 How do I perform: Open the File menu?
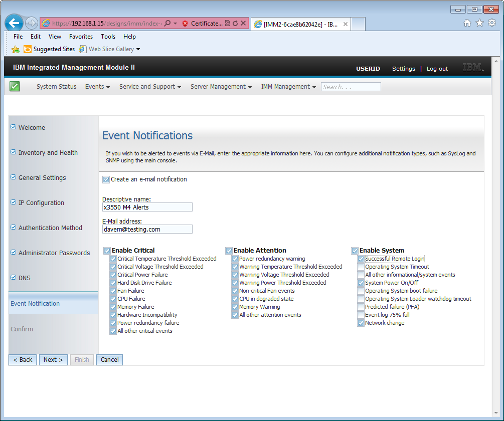(x=18, y=36)
